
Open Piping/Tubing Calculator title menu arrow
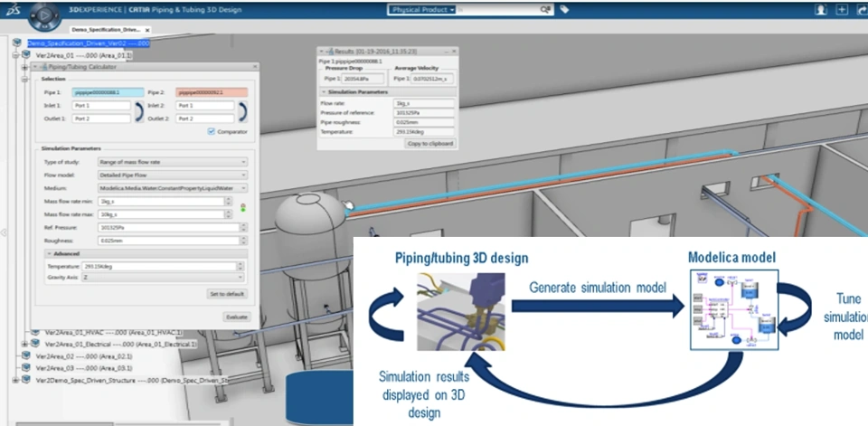(35, 66)
